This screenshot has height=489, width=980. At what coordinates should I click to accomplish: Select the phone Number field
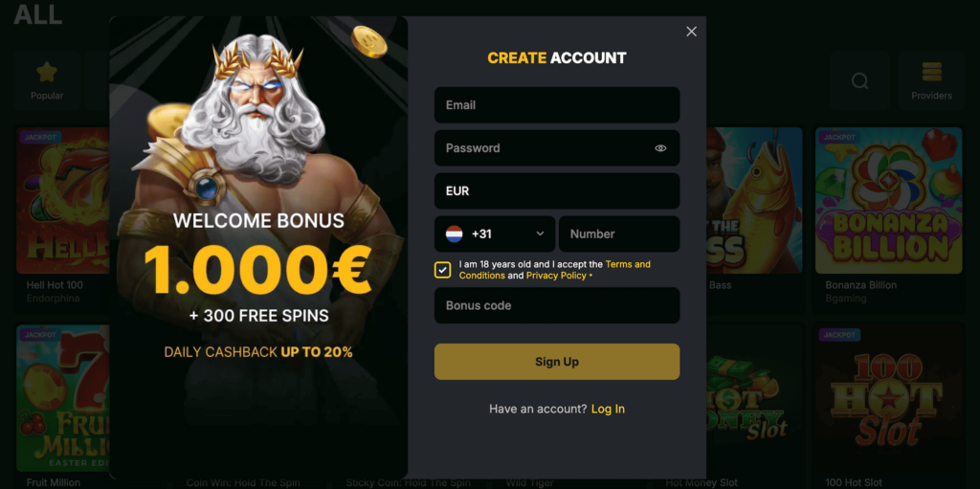tap(619, 233)
